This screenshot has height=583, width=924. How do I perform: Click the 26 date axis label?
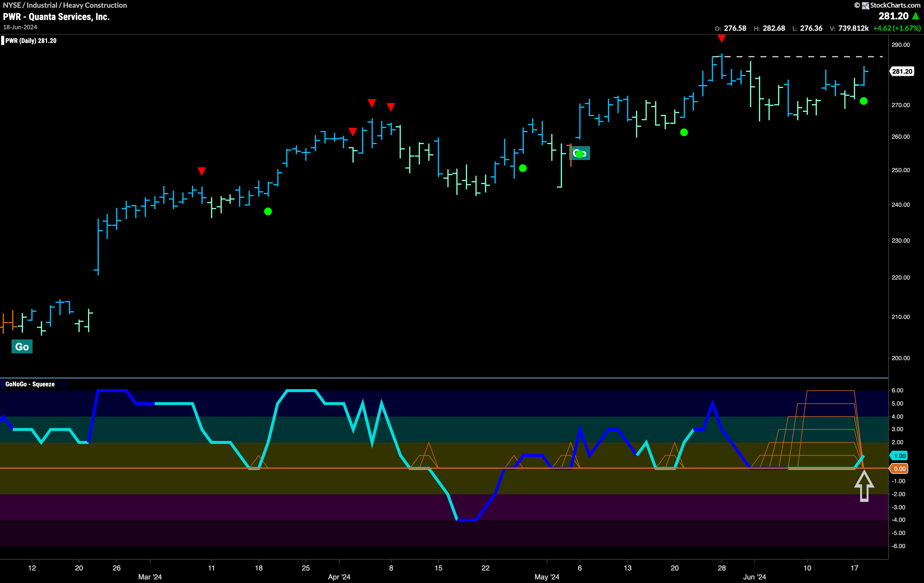(x=117, y=568)
